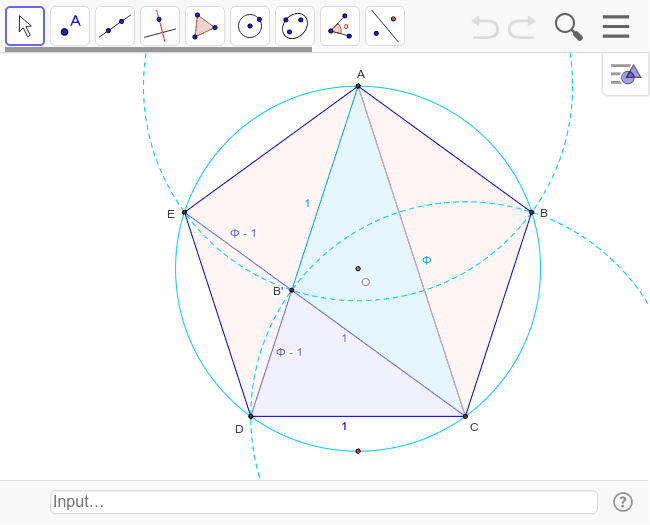Select the Perpendicular Line tool

point(160,26)
